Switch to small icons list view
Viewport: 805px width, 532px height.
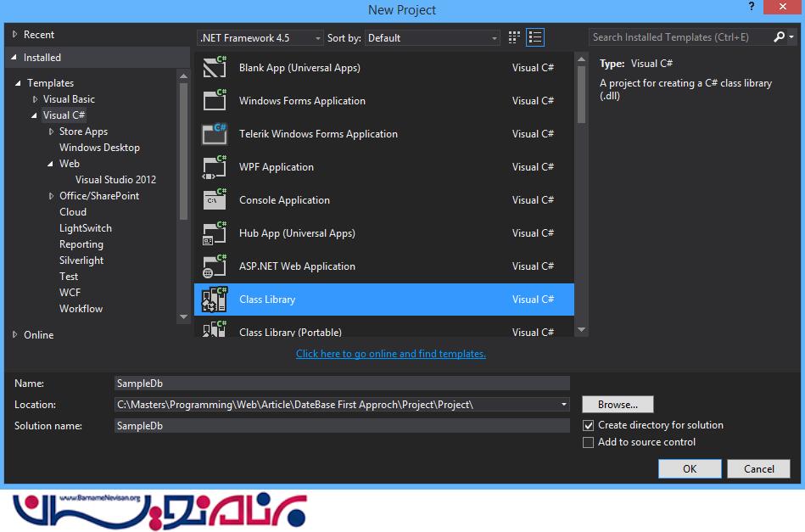535,37
